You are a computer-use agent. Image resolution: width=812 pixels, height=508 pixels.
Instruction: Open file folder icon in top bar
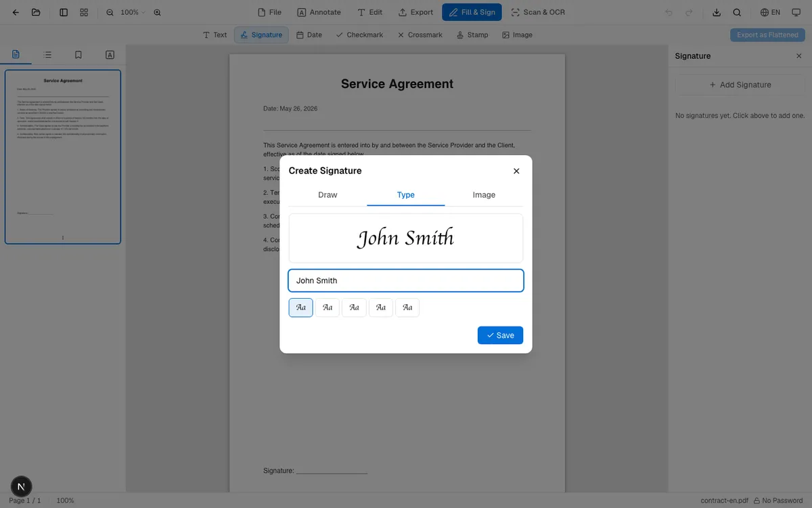36,12
